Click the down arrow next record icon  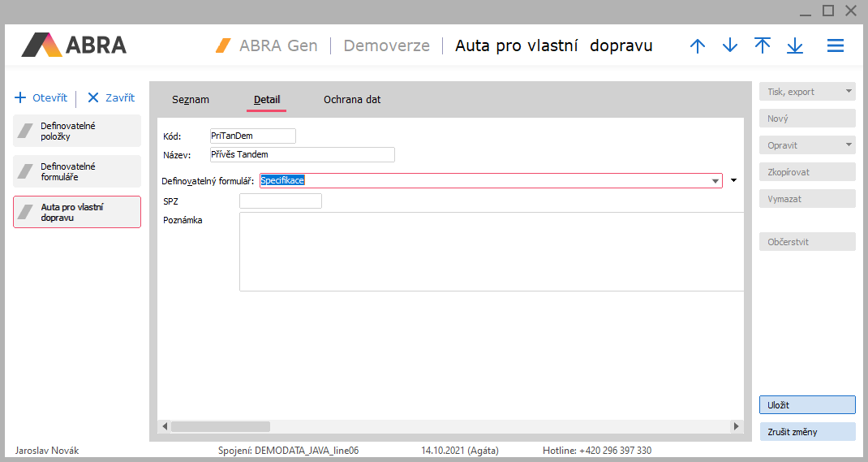pos(730,46)
